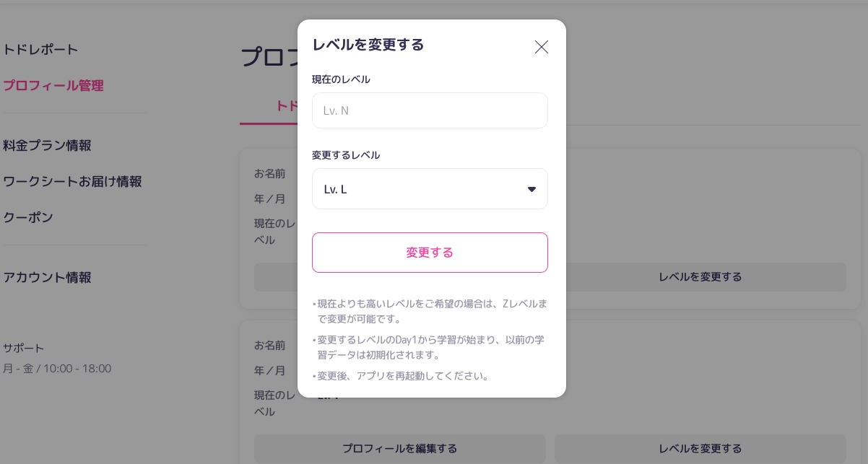Open トドレポート in the sidebar
Image resolution: width=868 pixels, height=464 pixels.
click(40, 50)
